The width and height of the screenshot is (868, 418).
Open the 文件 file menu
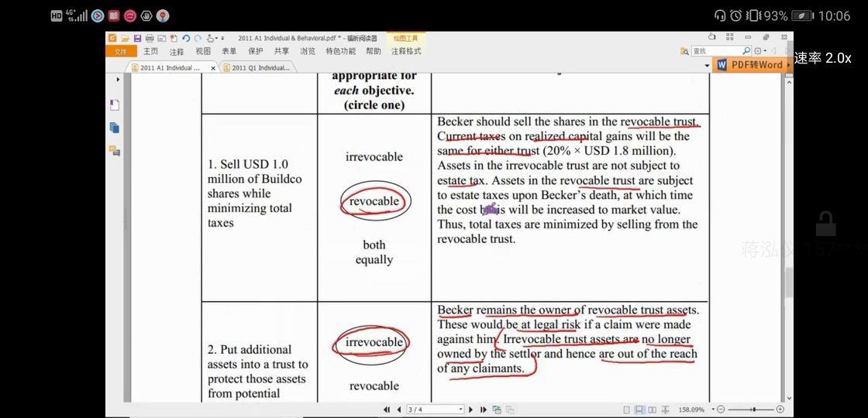point(121,51)
